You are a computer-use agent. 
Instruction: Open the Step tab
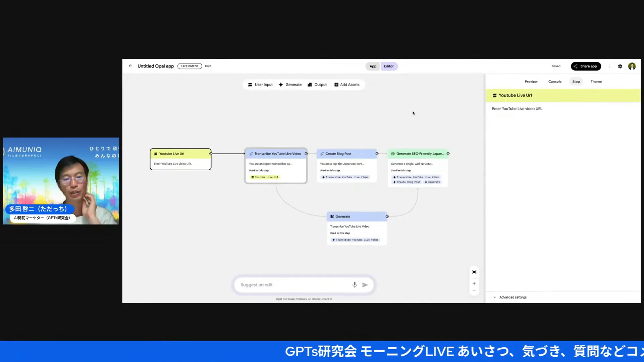coord(576,82)
